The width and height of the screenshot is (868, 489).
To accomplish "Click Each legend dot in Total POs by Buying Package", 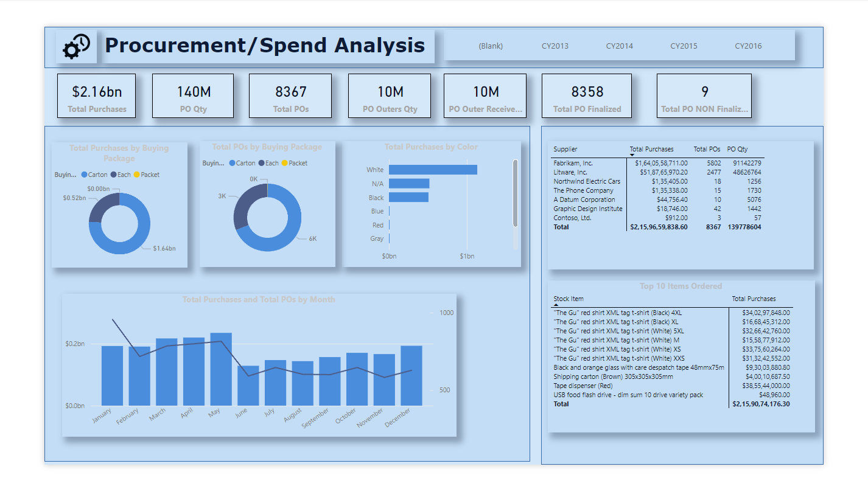I will coord(261,163).
